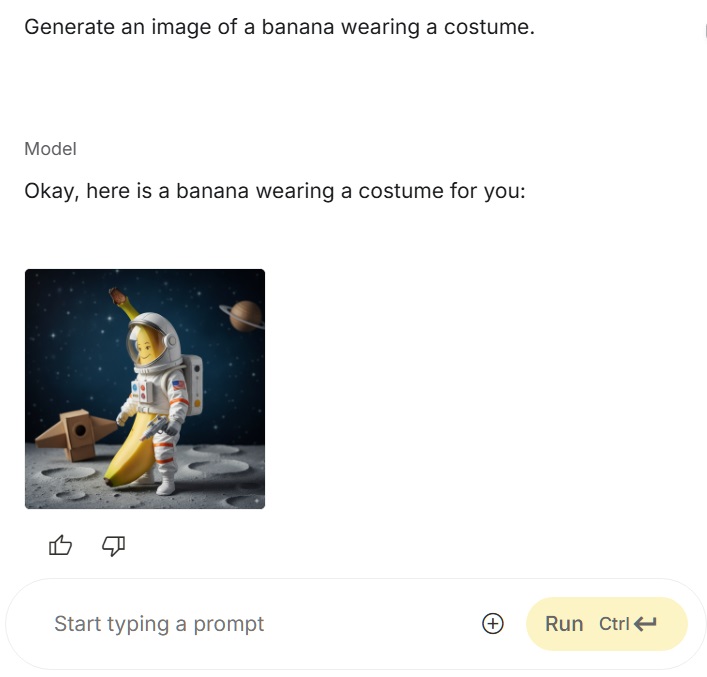The height and width of the screenshot is (677, 707).
Task: Click the 'Okay, here is a banana' response text
Action: pyautogui.click(x=275, y=191)
